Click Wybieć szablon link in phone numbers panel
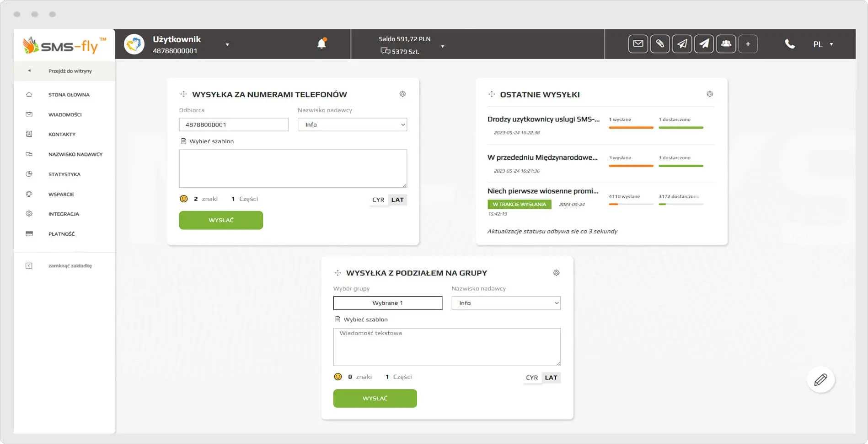The image size is (868, 444). click(x=211, y=141)
